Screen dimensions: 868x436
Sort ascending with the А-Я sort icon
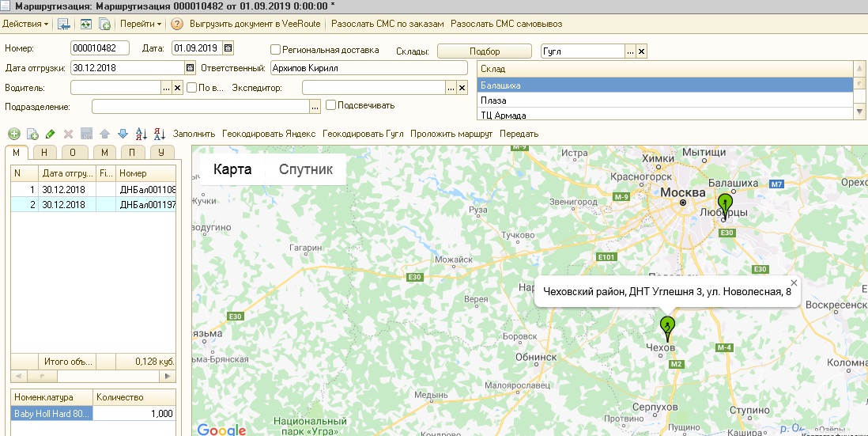pos(142,134)
